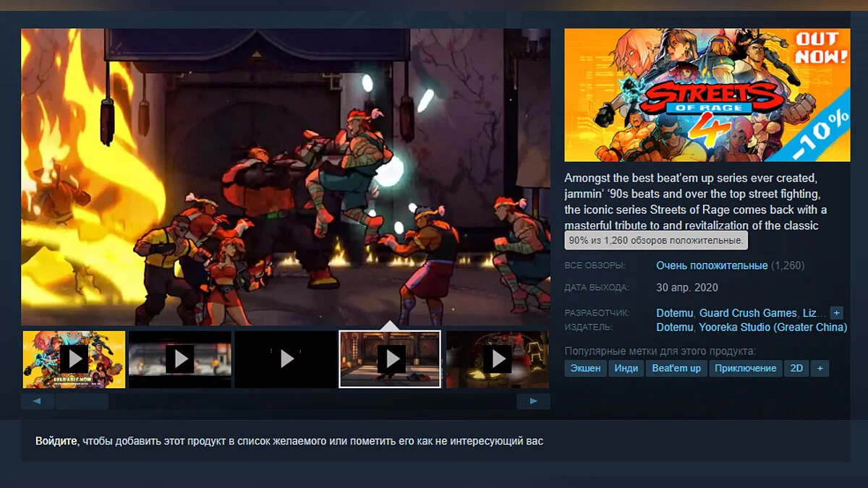Open Yooreka Studio (Greater China) publisher link
Image resolution: width=868 pixels, height=488 pixels.
[x=773, y=327]
